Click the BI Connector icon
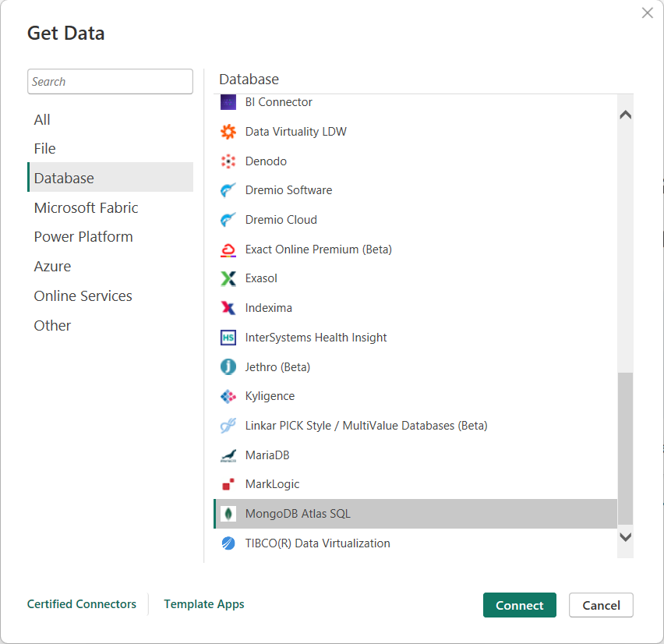 click(x=227, y=102)
